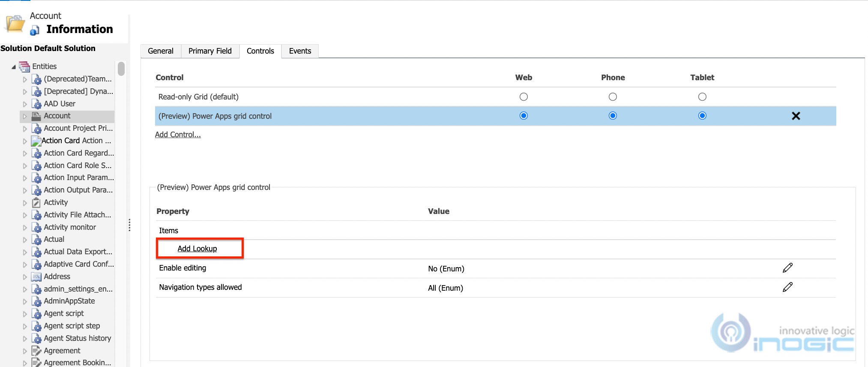
Task: Click the Account entity icon in tree
Action: point(37,116)
